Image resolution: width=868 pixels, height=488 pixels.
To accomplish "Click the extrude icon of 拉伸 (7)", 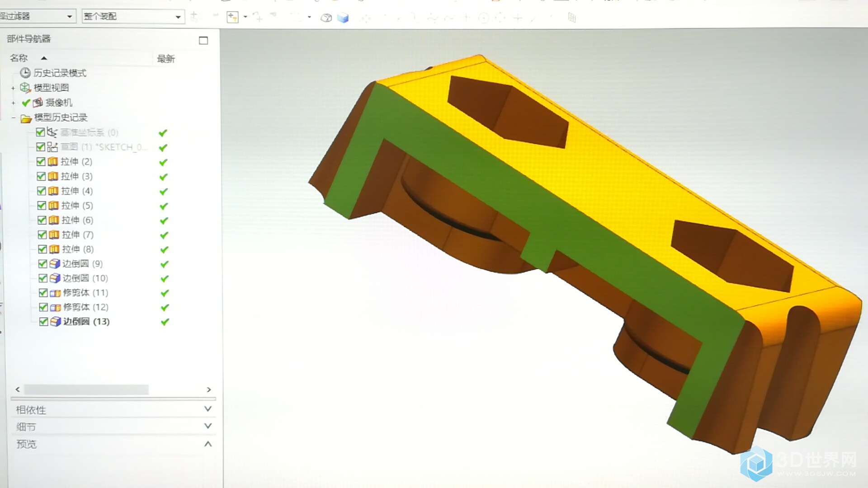I will click(x=54, y=235).
